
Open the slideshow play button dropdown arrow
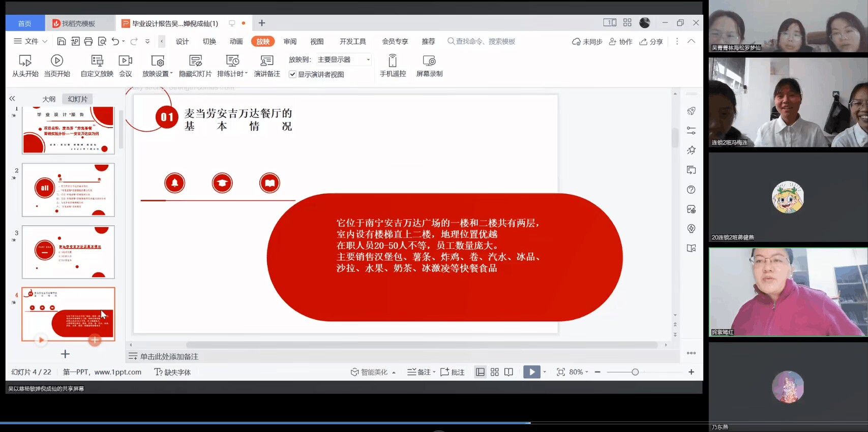(x=545, y=372)
